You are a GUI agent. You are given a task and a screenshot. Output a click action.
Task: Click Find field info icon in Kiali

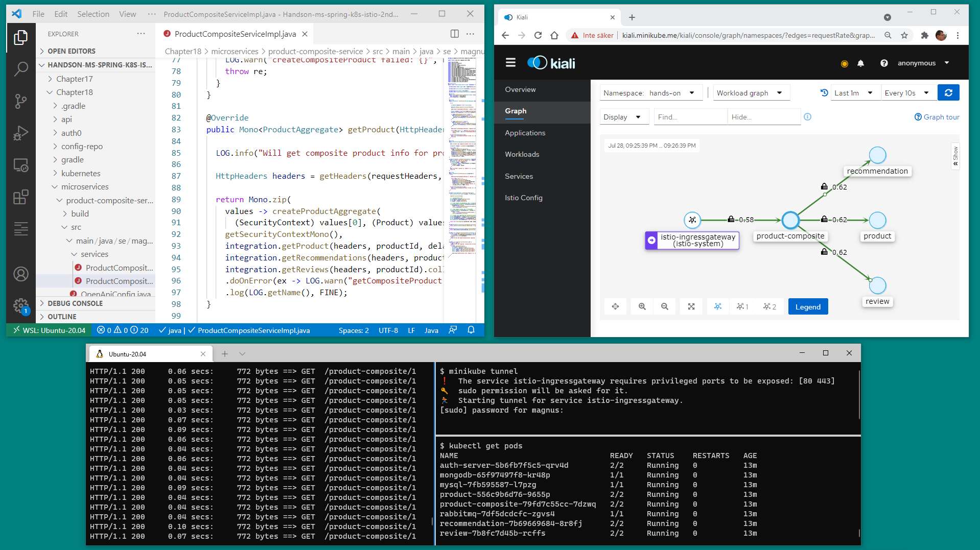807,116
